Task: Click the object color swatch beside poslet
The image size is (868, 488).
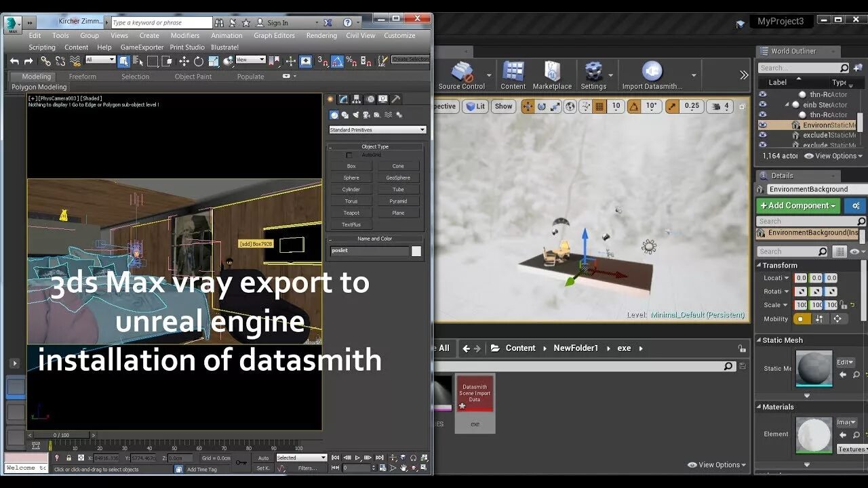Action: click(x=416, y=251)
